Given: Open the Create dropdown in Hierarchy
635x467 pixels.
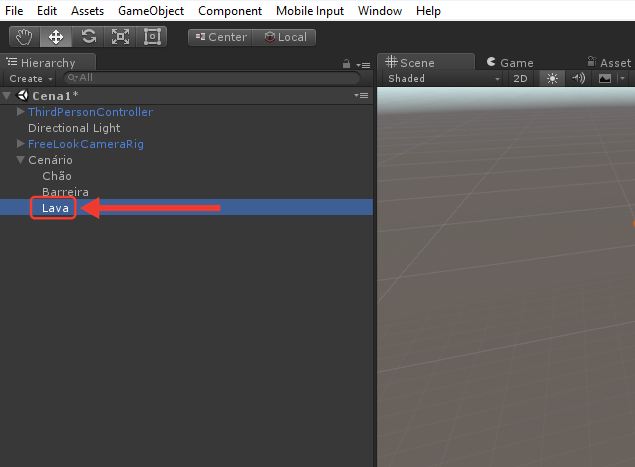Looking at the screenshot, I should 31,79.
